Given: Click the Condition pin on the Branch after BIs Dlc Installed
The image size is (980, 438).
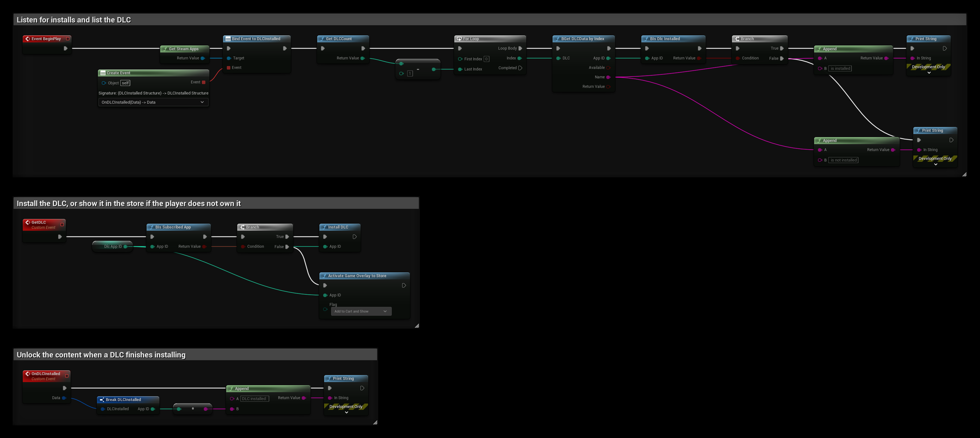Looking at the screenshot, I should click(x=738, y=58).
